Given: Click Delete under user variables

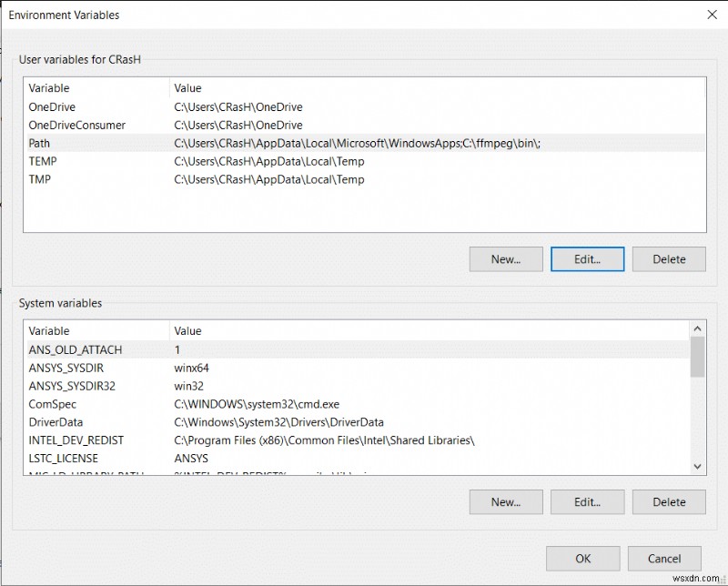Looking at the screenshot, I should tap(669, 258).
